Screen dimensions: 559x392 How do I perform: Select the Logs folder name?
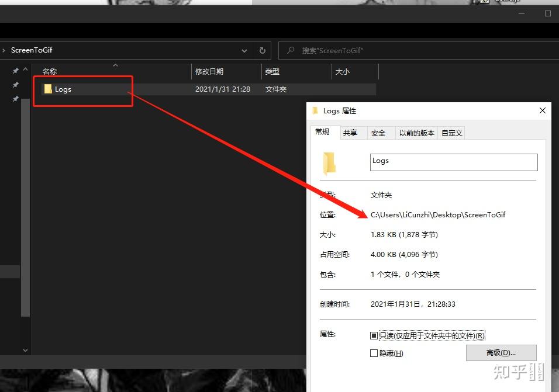(63, 89)
